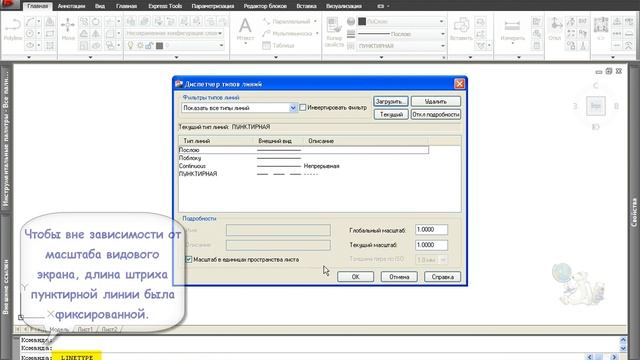This screenshot has height=360, width=640.
Task: Click the Текущий button
Action: [x=391, y=114]
